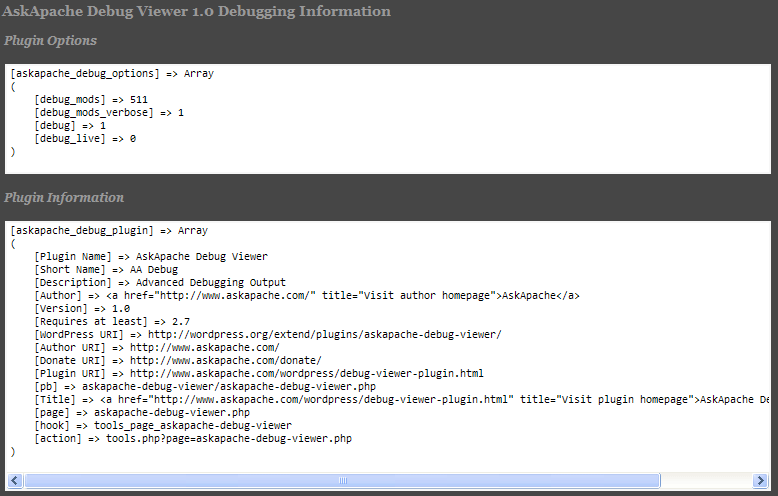Click the [askapache_debug_plugin] => Array line
This screenshot has width=778, height=496.
pos(109,230)
